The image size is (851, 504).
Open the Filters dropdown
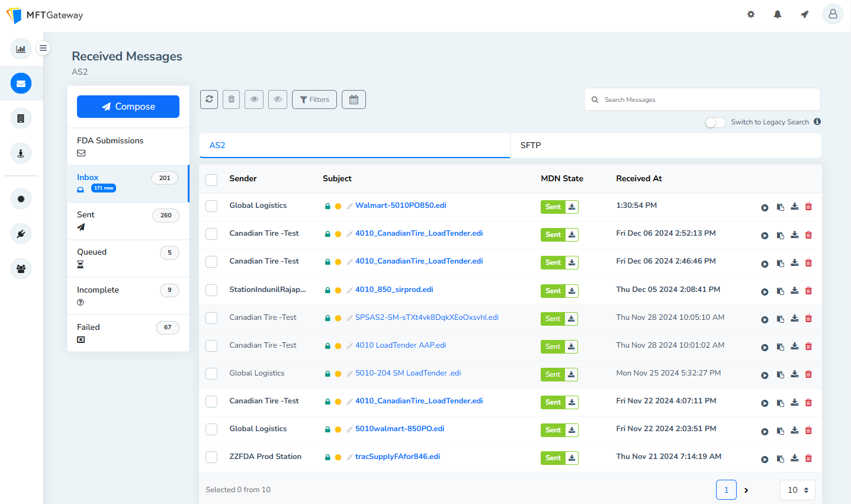pos(314,99)
